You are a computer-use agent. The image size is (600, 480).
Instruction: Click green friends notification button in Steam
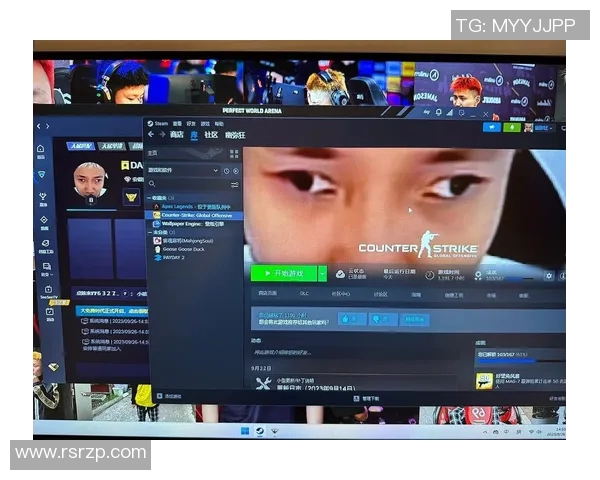(x=512, y=127)
